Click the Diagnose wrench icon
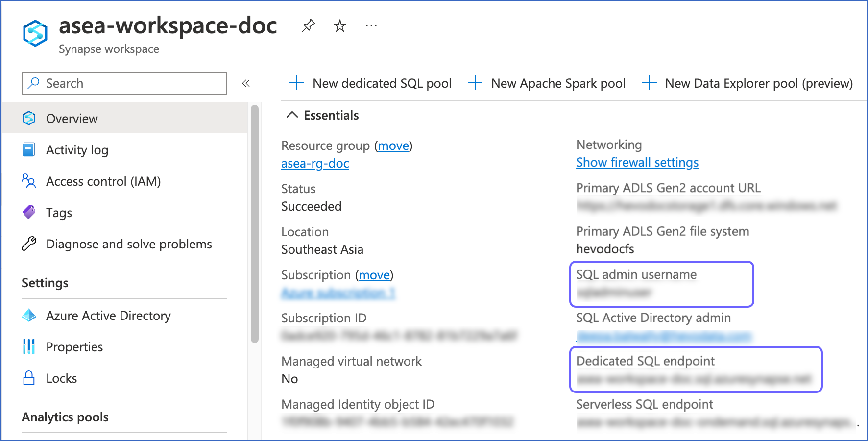This screenshot has width=868, height=441. pyautogui.click(x=29, y=244)
